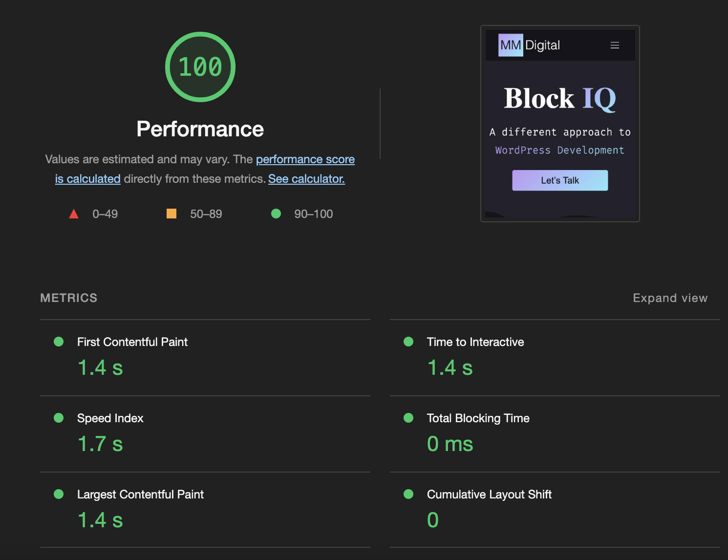This screenshot has width=728, height=560.
Task: Click the 0–49 range label
Action: (x=105, y=214)
